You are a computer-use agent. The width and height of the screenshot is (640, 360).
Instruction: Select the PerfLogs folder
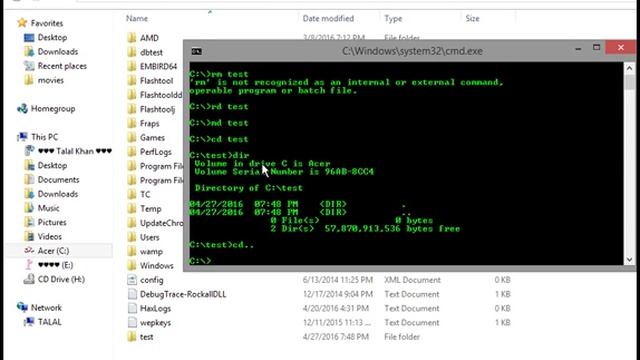tap(156, 152)
